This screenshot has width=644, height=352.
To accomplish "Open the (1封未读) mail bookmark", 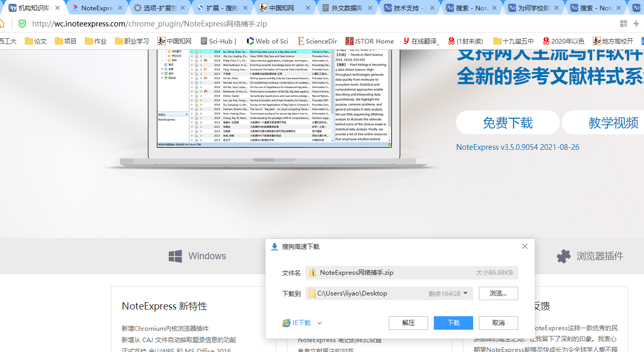I will [465, 41].
